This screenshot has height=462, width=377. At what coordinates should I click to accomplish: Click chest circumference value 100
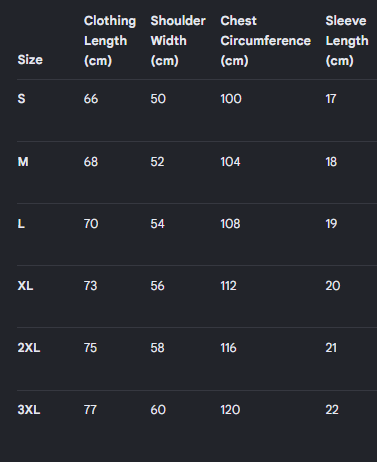231,99
